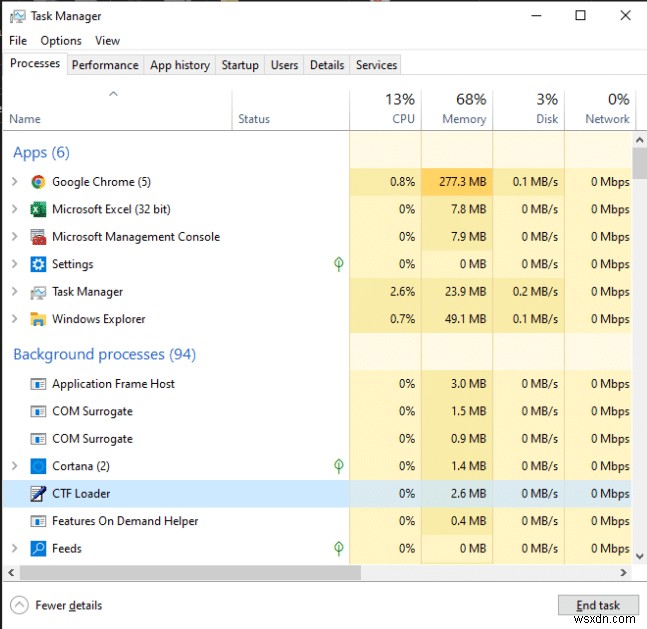Open the Options menu
Screen dimensions: 647x629
(61, 40)
